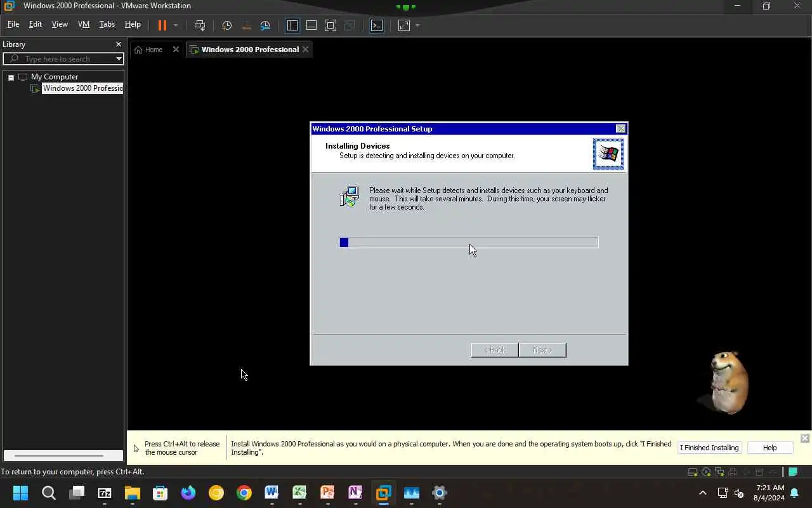Open the notification bell
Image resolution: width=812 pixels, height=508 pixels.
794,493
